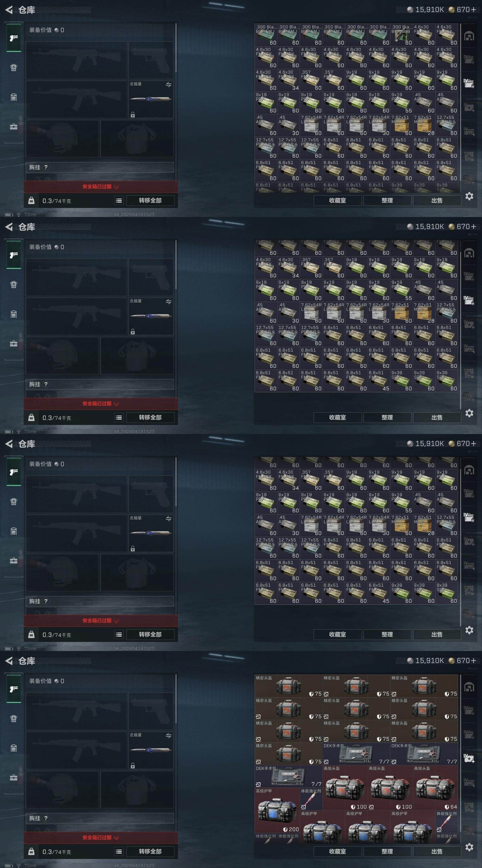Toggle list view beside 转移全部 on 精密头盔 screen
The height and width of the screenshot is (868, 482).
click(119, 851)
